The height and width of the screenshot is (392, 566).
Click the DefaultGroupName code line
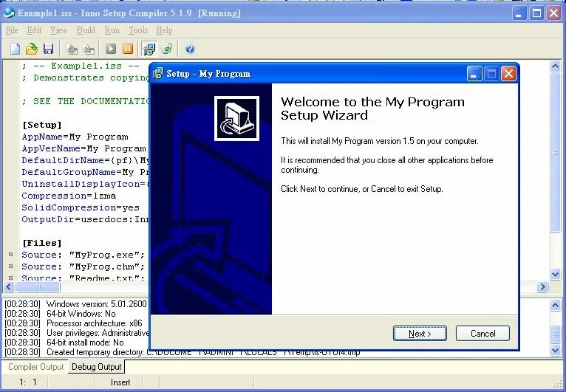(85, 172)
